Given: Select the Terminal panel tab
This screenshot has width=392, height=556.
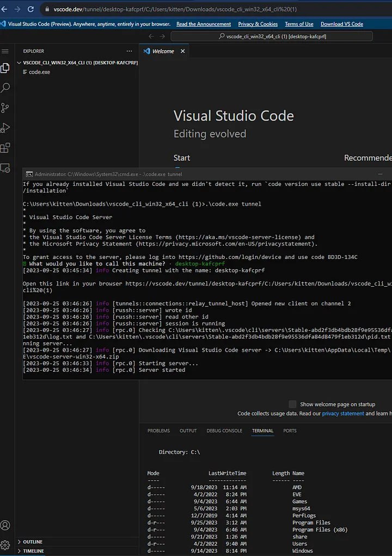Looking at the screenshot, I should click(x=263, y=431).
